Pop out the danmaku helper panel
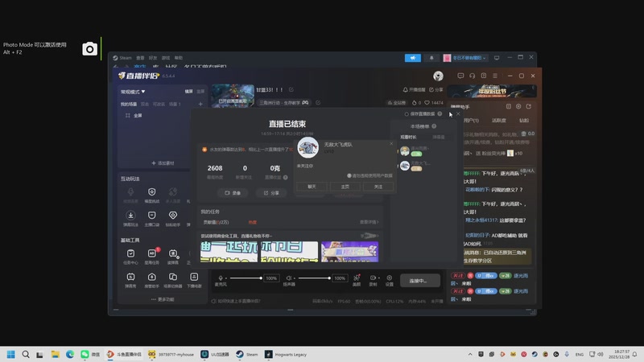The height and width of the screenshot is (362, 644). click(529, 106)
